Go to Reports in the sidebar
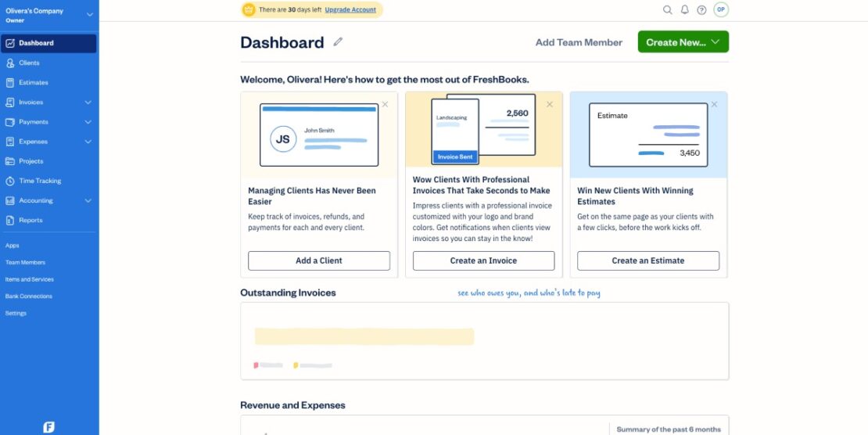The image size is (868, 435). pos(30,221)
